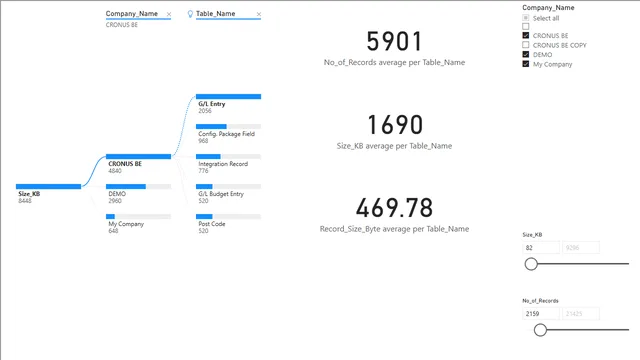The width and height of the screenshot is (640, 360).
Task: Click the No_of_Records minimum field 2159
Action: click(x=541, y=313)
